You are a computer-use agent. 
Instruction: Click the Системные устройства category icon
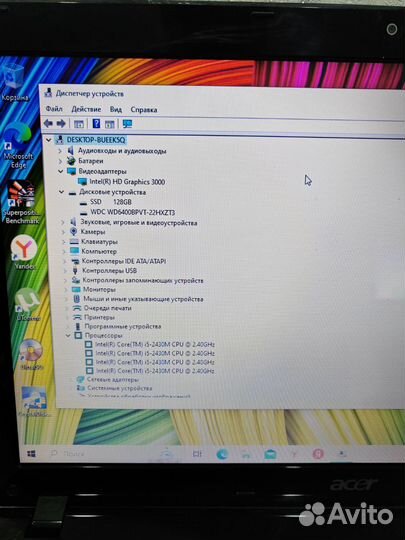tap(81, 388)
